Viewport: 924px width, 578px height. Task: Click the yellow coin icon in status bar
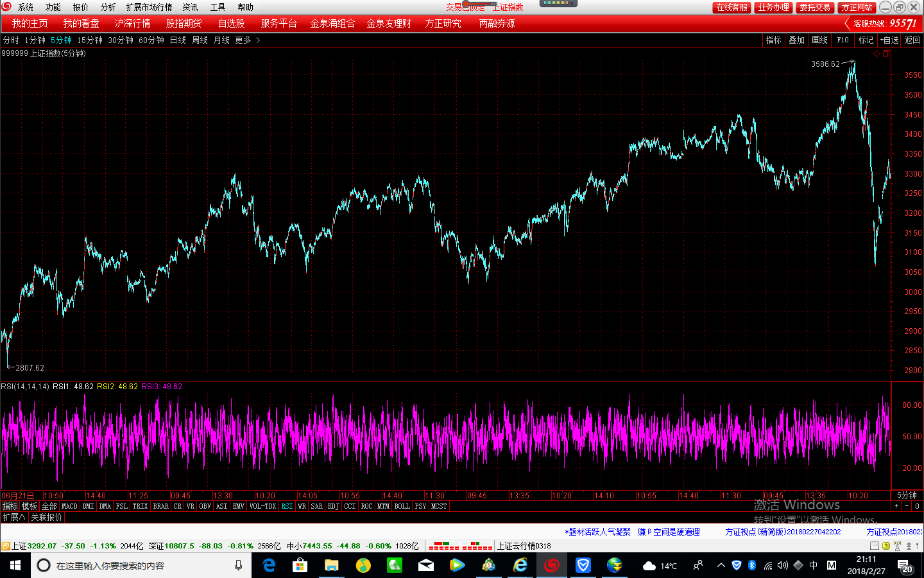[886, 546]
